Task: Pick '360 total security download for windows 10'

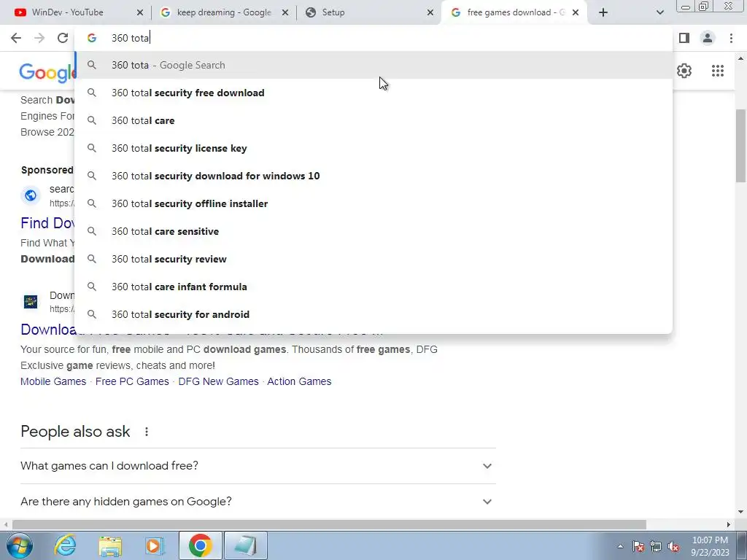Action: pos(373,176)
